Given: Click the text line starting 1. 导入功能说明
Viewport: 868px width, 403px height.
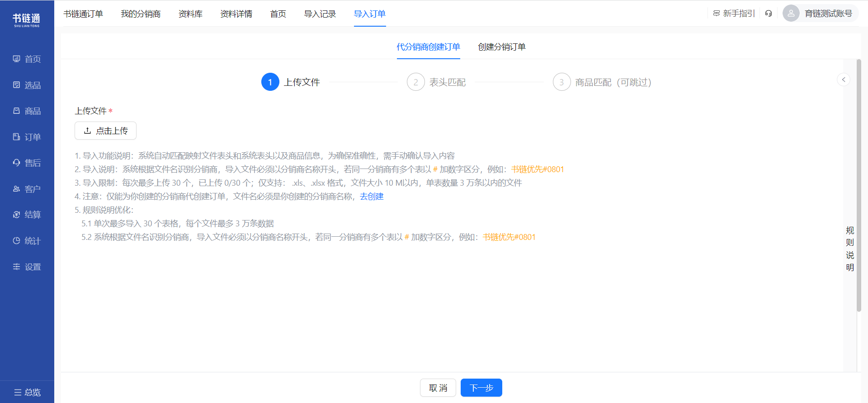Looking at the screenshot, I should pyautogui.click(x=265, y=156).
